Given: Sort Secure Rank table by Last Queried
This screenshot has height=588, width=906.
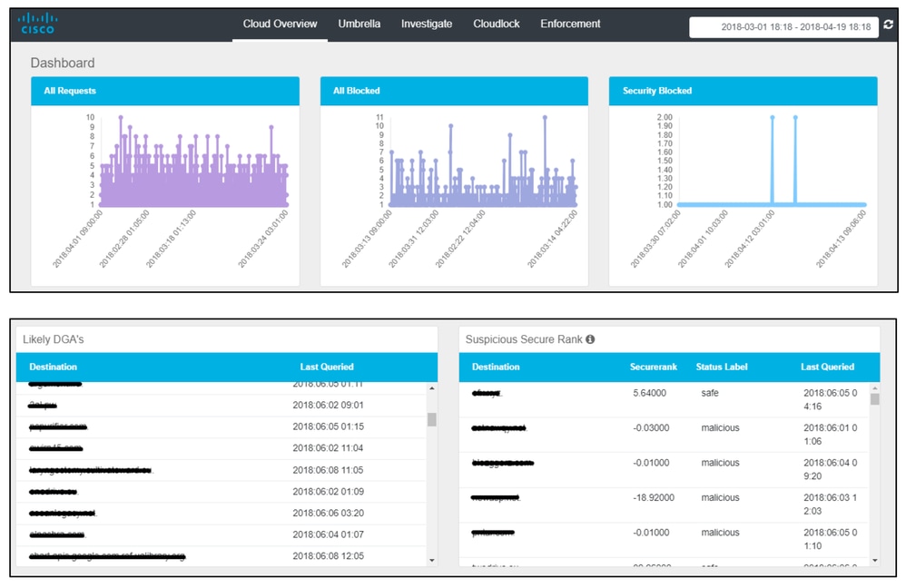Looking at the screenshot, I should (827, 367).
